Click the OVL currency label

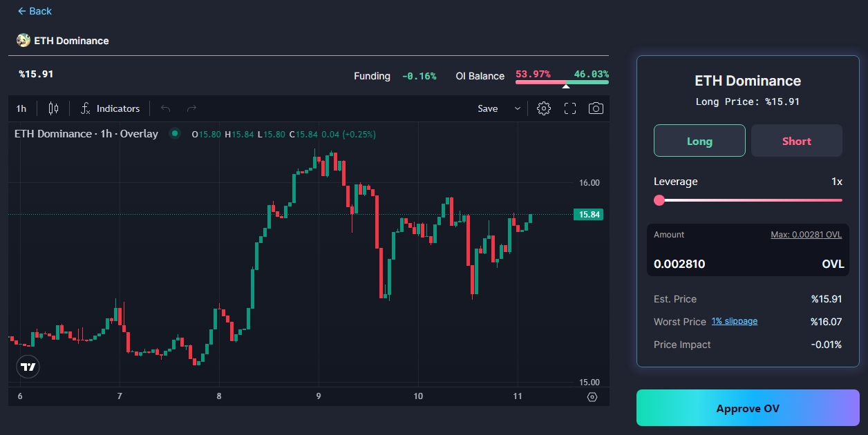pyautogui.click(x=833, y=264)
